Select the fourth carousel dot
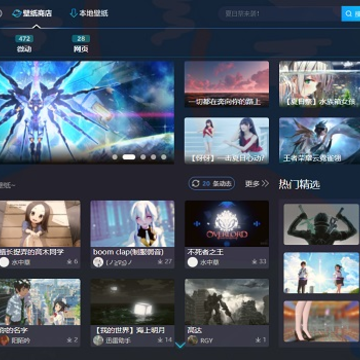Viewport: 360px width, 360px height. pos(153,157)
